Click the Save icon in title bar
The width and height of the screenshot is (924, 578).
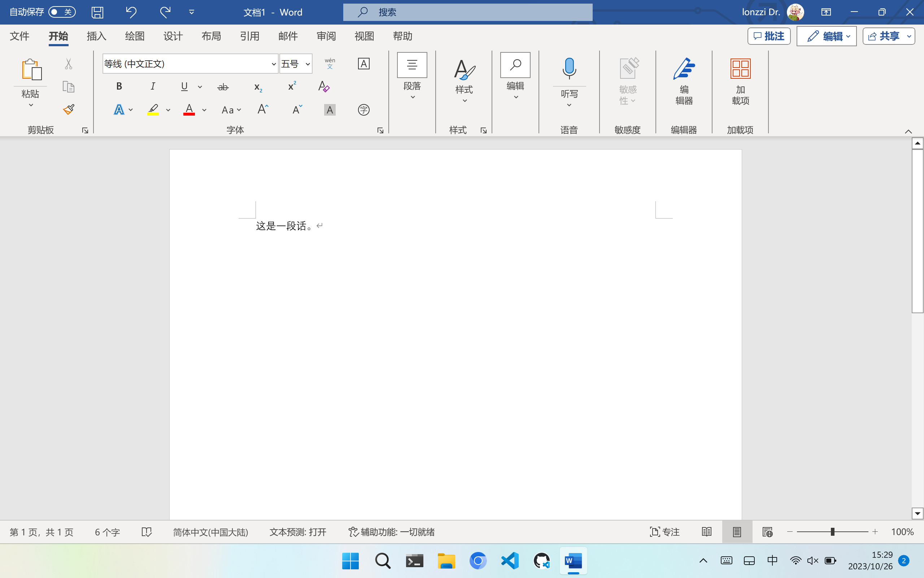[97, 12]
